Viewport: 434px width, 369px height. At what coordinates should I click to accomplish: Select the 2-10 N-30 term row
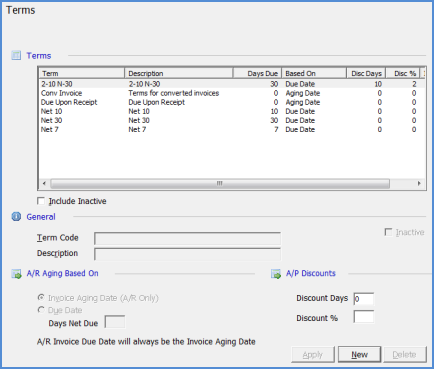coord(232,84)
